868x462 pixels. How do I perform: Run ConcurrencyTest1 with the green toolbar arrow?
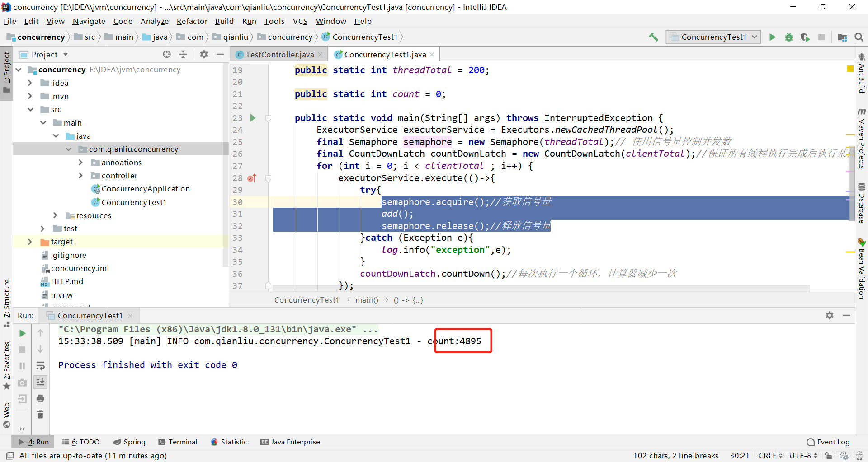coord(773,37)
